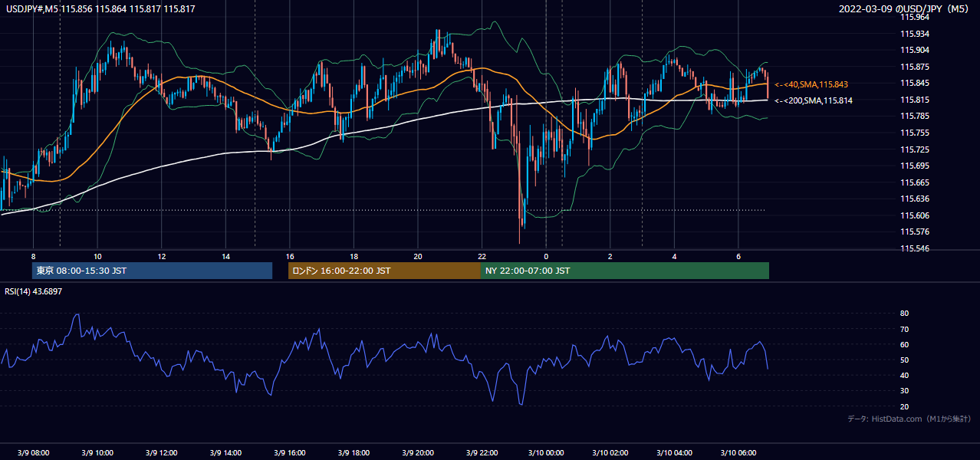The height and width of the screenshot is (460, 980).
Task: Click the 3/9 18:00 time label
Action: pos(354,452)
